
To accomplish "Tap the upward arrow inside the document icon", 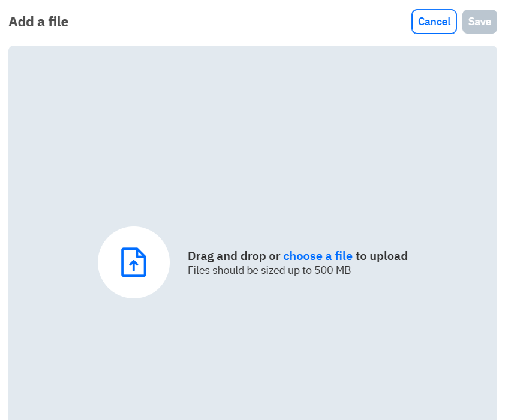I will click(x=133, y=265).
